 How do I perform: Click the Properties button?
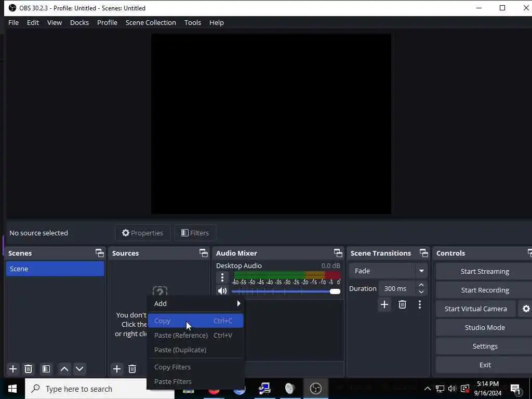[142, 233]
